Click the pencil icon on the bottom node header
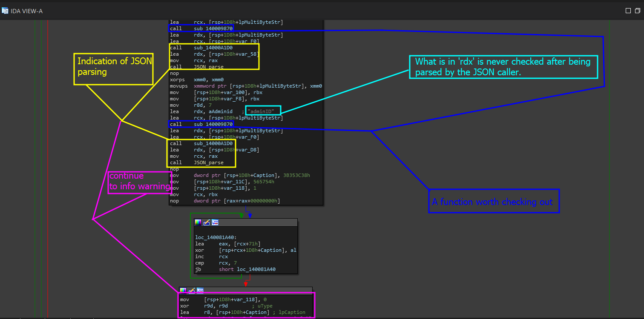644x319 pixels. 192,291
